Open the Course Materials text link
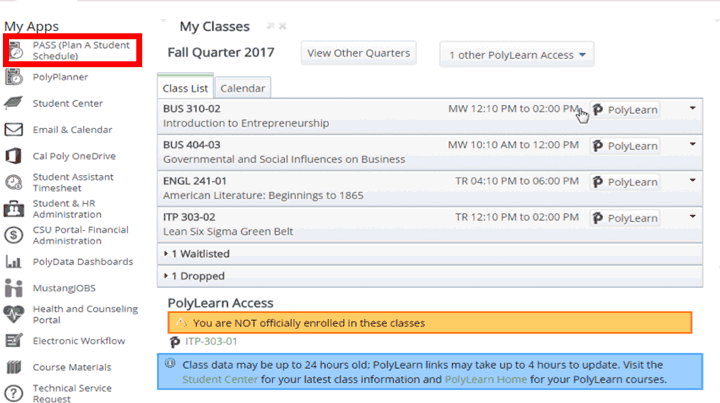 click(x=72, y=367)
